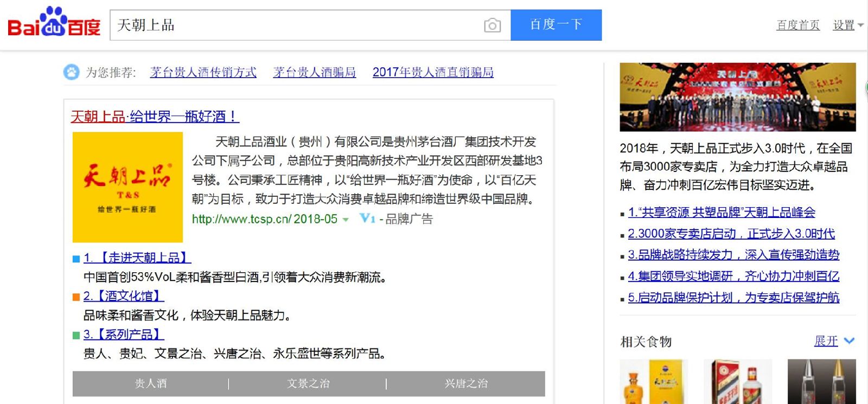Click the Moutai bottle related food image

[x=737, y=382]
